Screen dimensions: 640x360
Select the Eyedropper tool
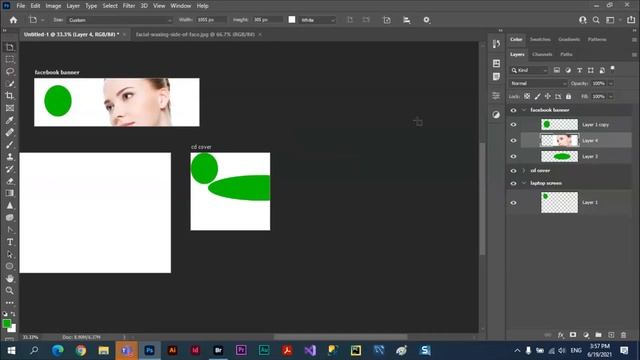point(10,120)
